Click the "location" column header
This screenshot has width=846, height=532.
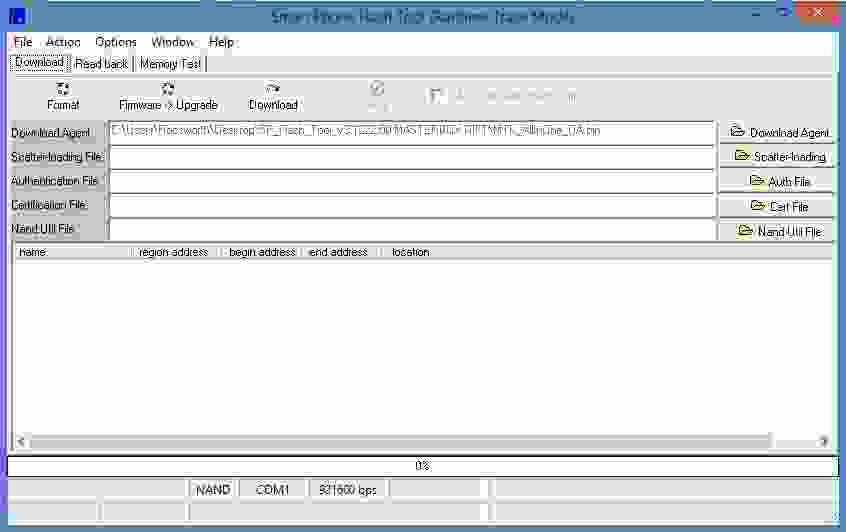coord(411,252)
